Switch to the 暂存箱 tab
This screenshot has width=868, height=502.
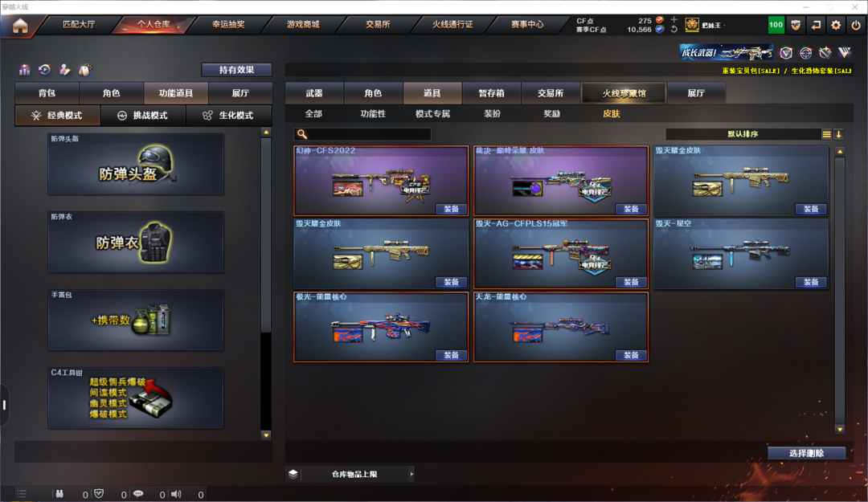coord(492,93)
